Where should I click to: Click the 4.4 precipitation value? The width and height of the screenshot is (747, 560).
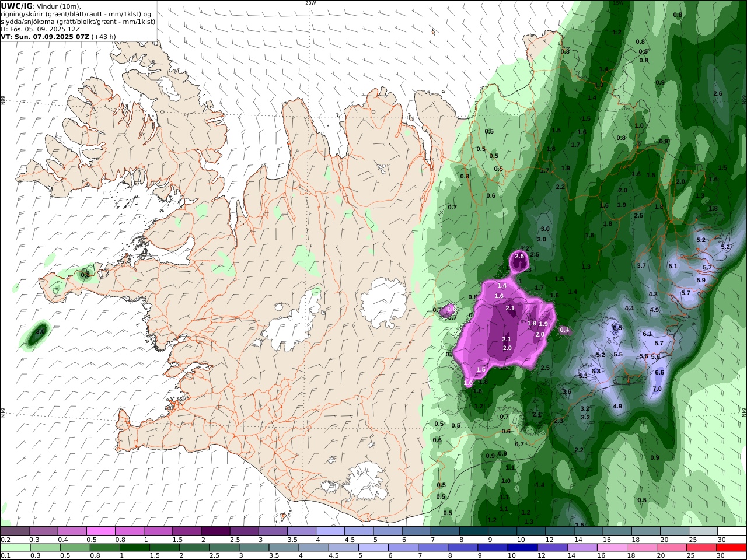click(629, 309)
